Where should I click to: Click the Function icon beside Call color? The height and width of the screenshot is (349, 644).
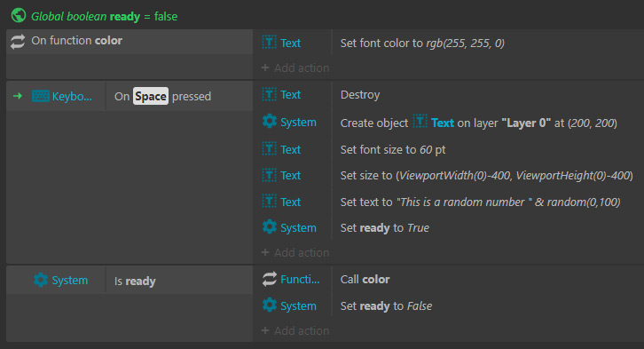coord(270,279)
